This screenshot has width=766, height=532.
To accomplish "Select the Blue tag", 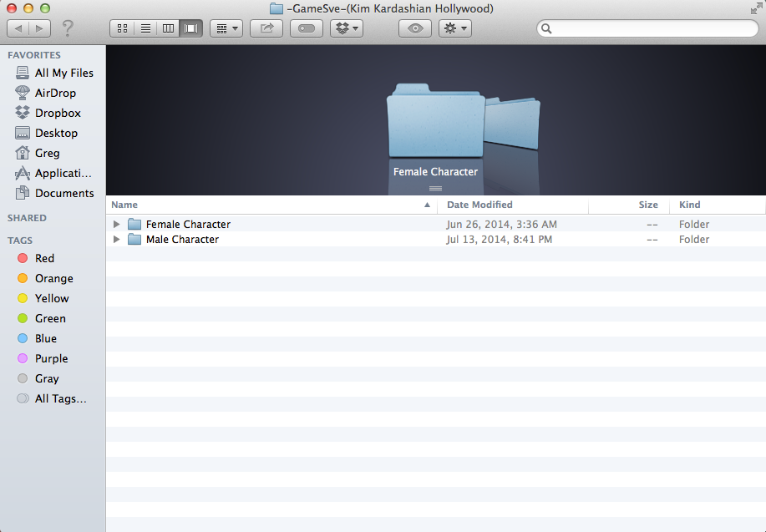I will coord(37,338).
